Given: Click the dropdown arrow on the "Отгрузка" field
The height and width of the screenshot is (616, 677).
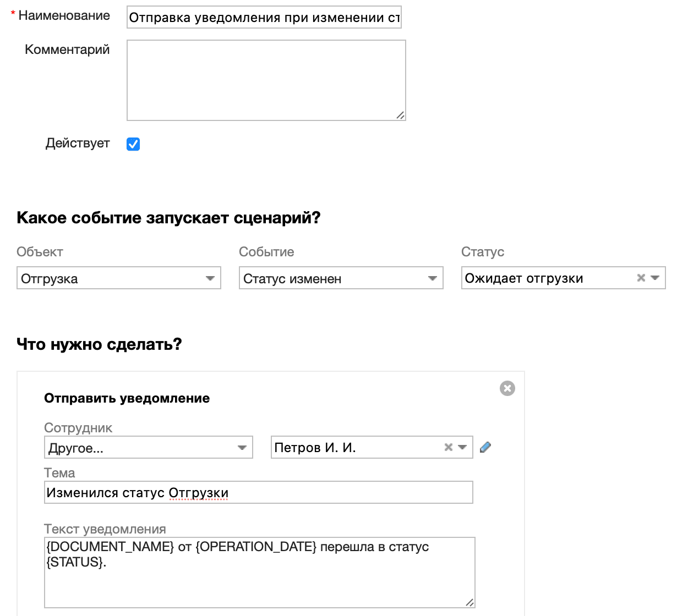Looking at the screenshot, I should 210,278.
